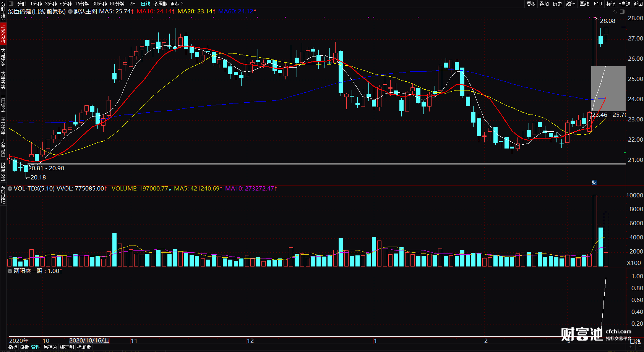This screenshot has height=352, width=644.
Task: Open the dropdown arrow before 默认主图
Action: point(70,11)
